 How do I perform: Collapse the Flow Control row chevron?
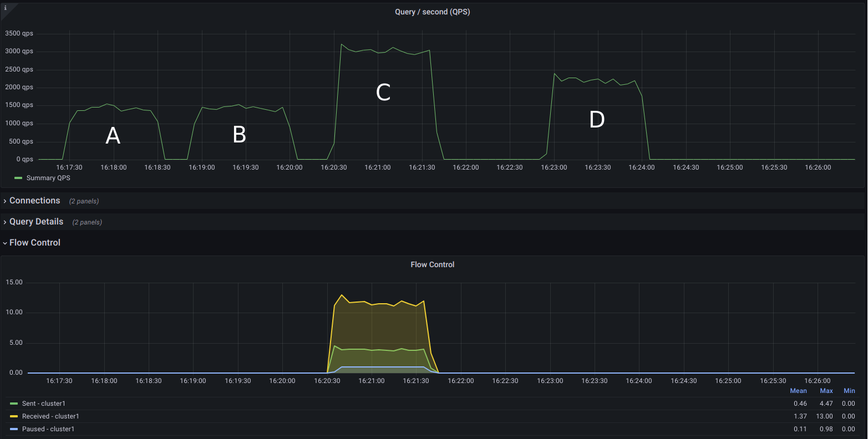[5, 243]
